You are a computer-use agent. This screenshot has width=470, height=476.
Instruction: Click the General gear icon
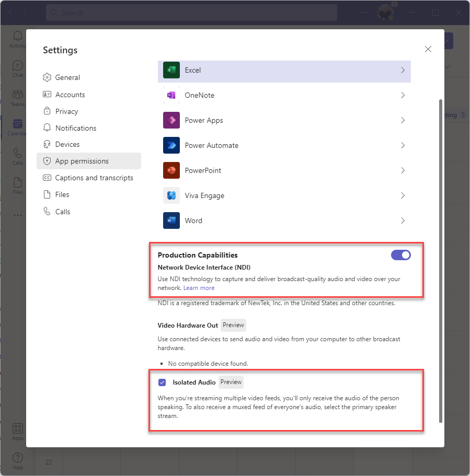pos(47,77)
